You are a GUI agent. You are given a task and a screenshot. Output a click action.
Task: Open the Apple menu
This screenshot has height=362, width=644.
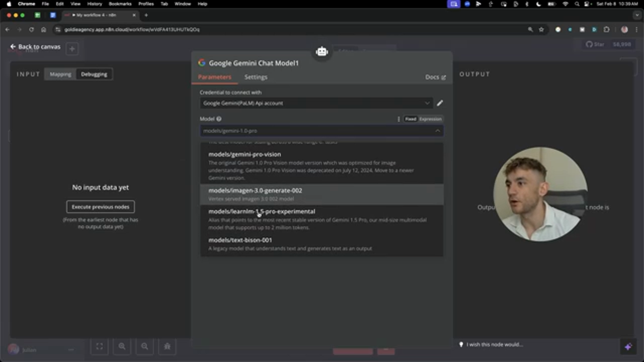point(9,4)
